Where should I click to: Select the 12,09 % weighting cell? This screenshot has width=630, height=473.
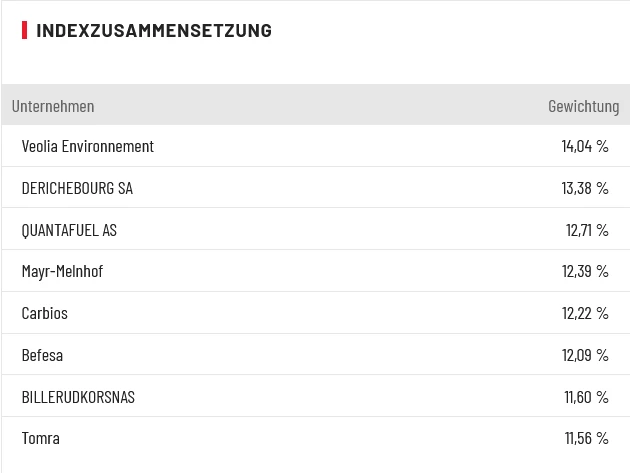click(585, 355)
